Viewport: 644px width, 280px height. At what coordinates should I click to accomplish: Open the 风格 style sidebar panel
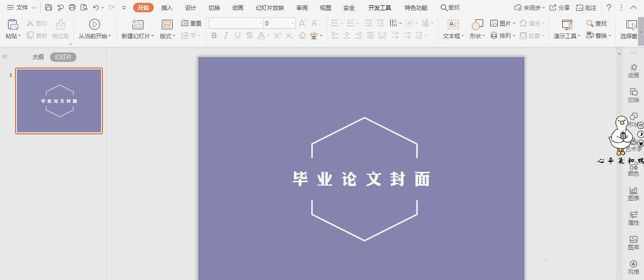click(x=634, y=267)
